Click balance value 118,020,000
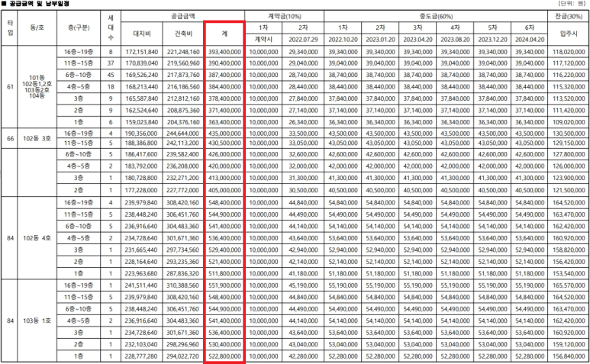Screen dimensions: 590x364 pyautogui.click(x=569, y=52)
